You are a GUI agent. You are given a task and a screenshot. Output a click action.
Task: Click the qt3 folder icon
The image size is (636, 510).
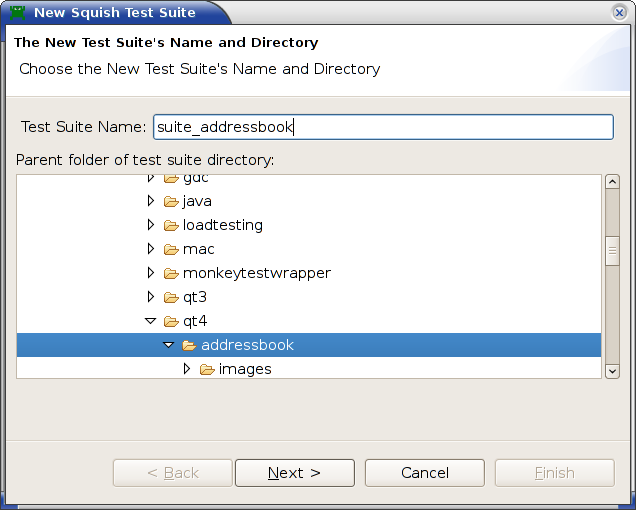[171, 298]
